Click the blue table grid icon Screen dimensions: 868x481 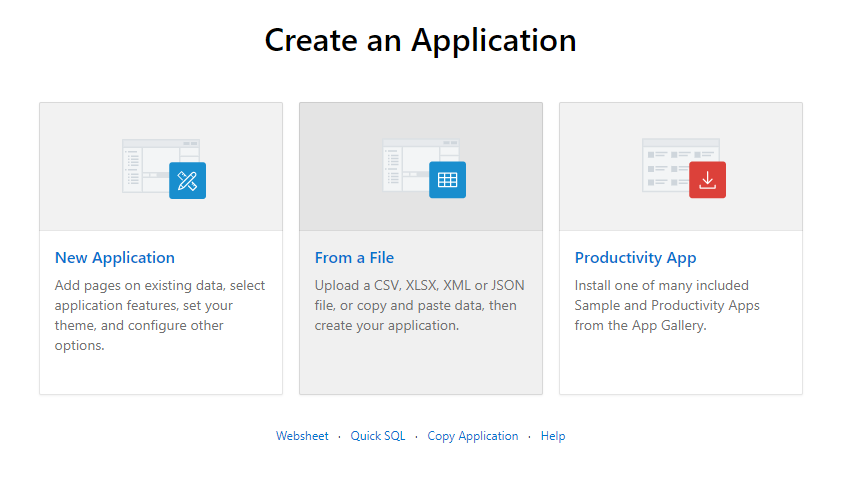tap(447, 180)
